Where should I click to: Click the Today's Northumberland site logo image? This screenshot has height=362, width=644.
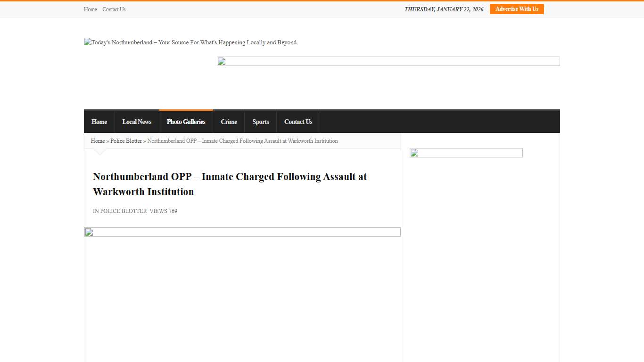point(190,42)
